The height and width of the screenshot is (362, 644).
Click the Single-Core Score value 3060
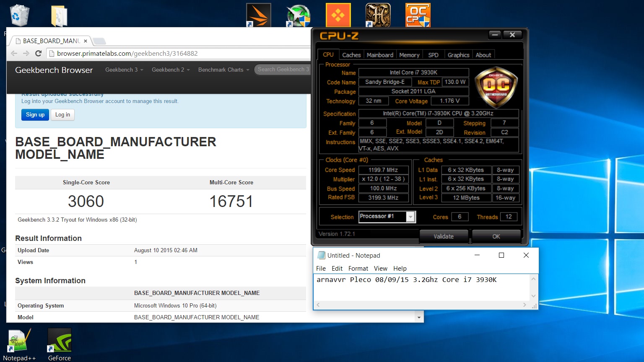pos(86,201)
